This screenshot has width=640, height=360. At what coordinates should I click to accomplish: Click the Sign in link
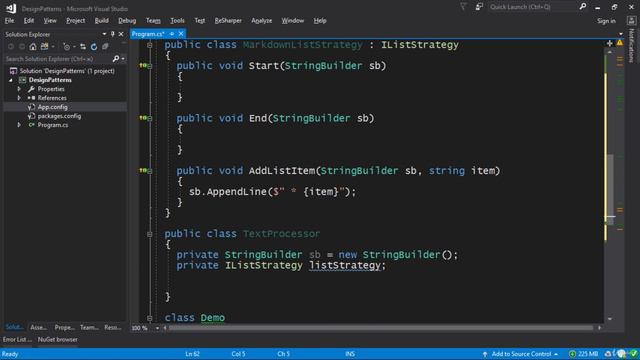(x=606, y=21)
